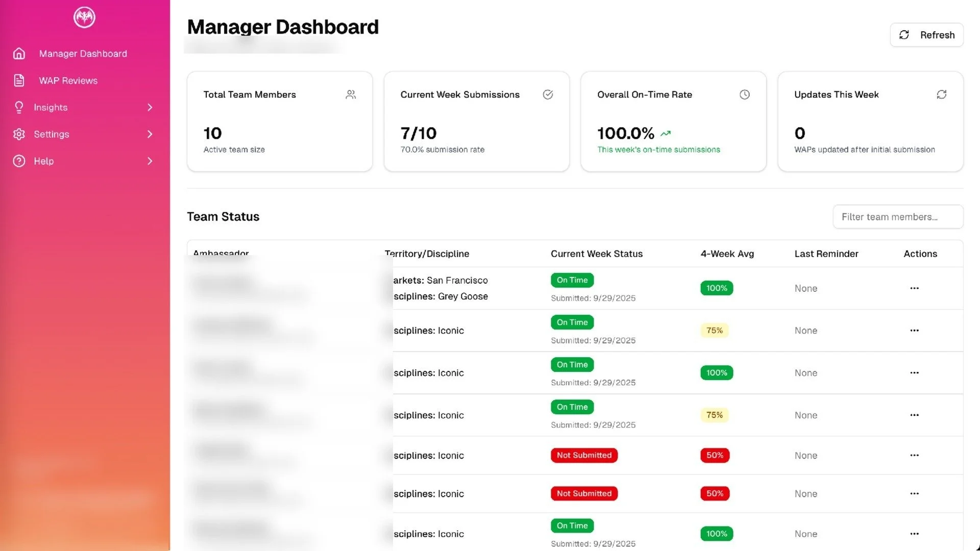Click the Markets: San Francisco text
Screen dimensions: 980x551
tap(440, 280)
